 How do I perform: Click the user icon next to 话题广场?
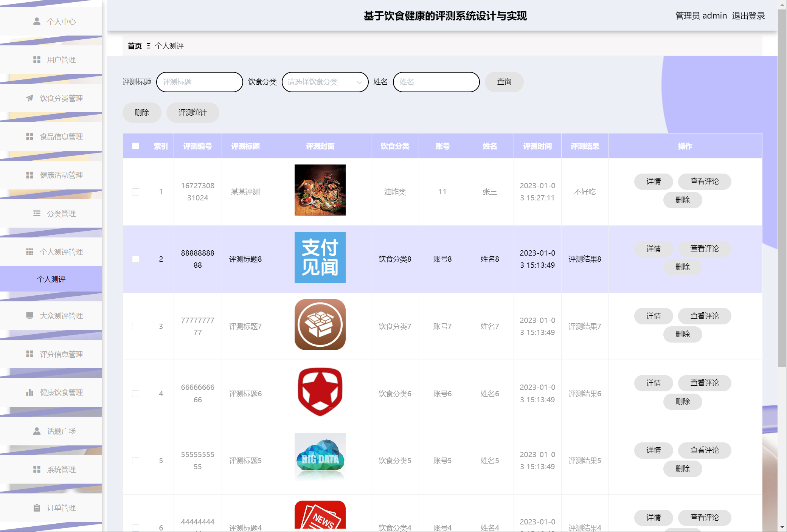pyautogui.click(x=37, y=431)
